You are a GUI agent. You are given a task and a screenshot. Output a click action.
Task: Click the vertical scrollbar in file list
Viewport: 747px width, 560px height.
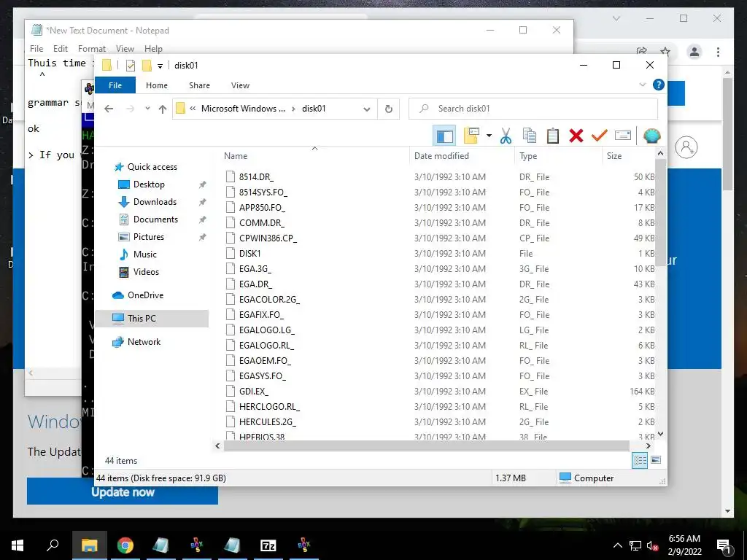[660, 212]
